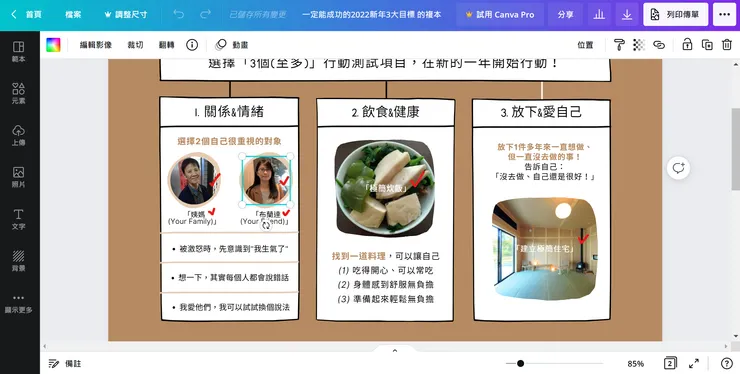Open 背景 background panel
Viewport: 740px width, 374px height.
(18, 260)
